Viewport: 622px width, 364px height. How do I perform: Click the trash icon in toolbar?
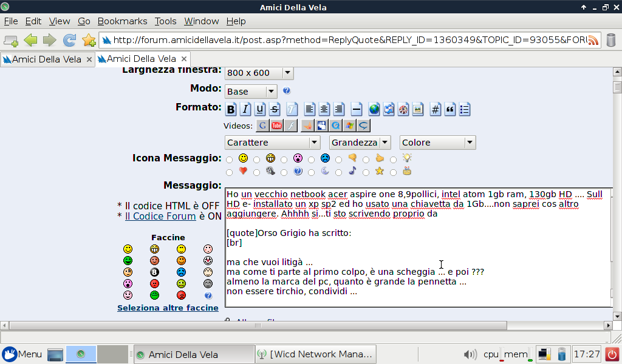(x=611, y=40)
